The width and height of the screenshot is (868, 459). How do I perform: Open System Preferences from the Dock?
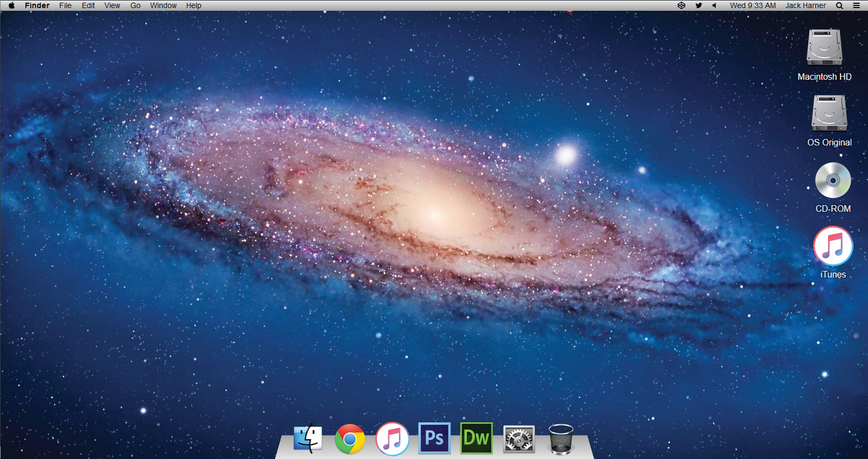(x=519, y=439)
